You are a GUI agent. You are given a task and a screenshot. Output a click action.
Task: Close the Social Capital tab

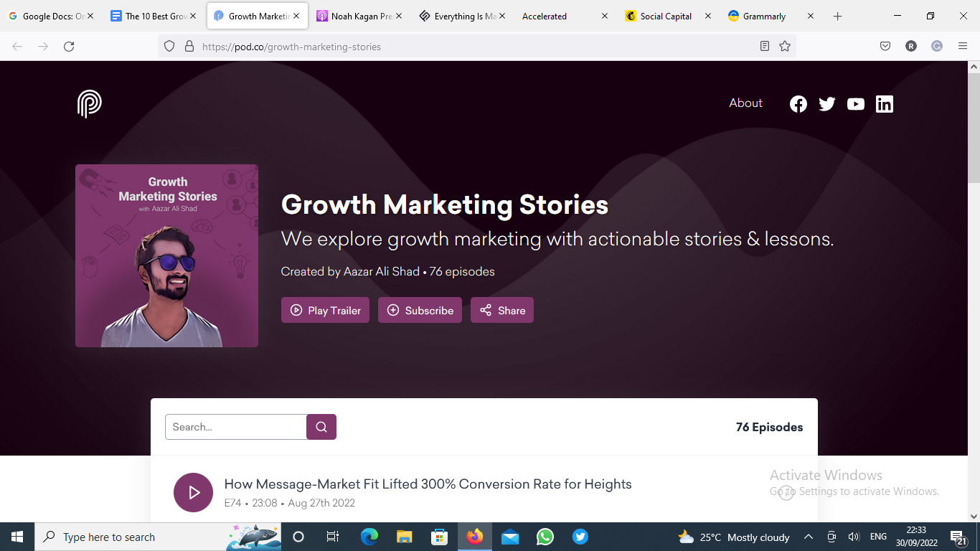click(x=707, y=16)
